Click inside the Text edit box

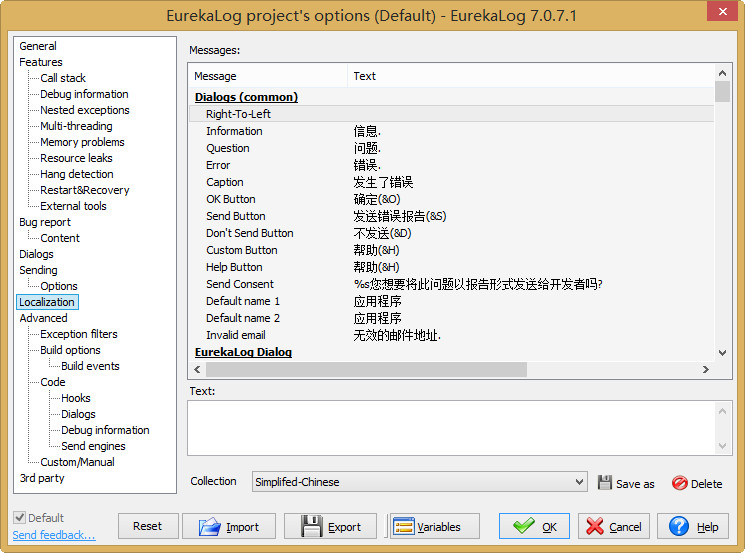pos(451,428)
